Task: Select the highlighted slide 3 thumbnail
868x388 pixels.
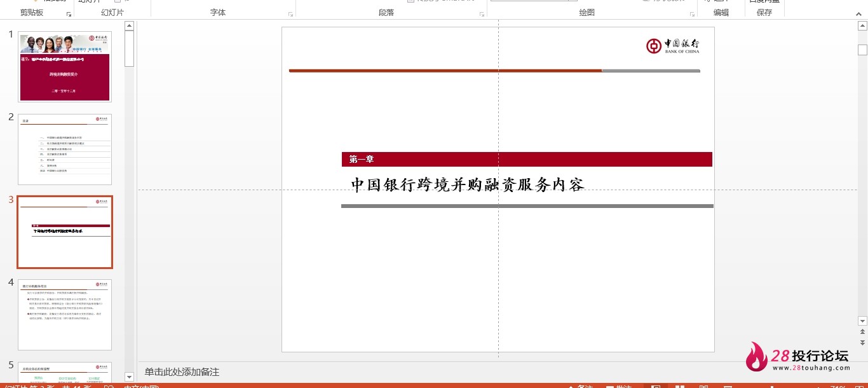Action: (65, 232)
